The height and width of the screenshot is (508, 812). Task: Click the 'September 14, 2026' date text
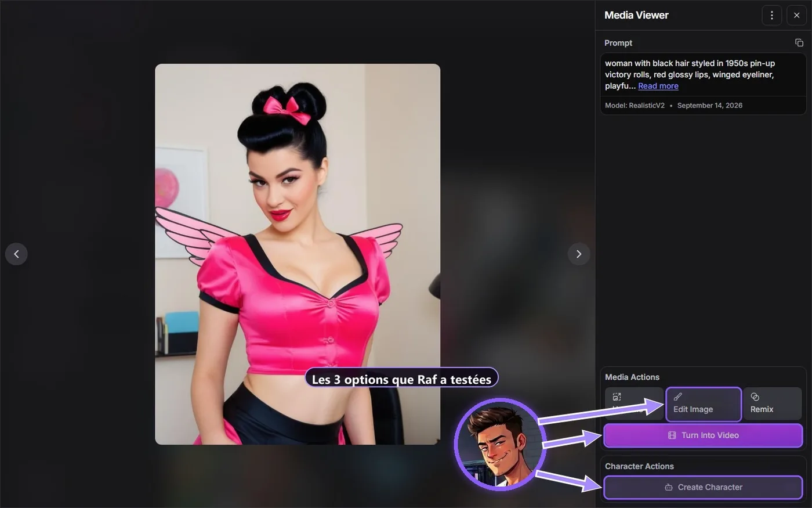click(x=710, y=106)
